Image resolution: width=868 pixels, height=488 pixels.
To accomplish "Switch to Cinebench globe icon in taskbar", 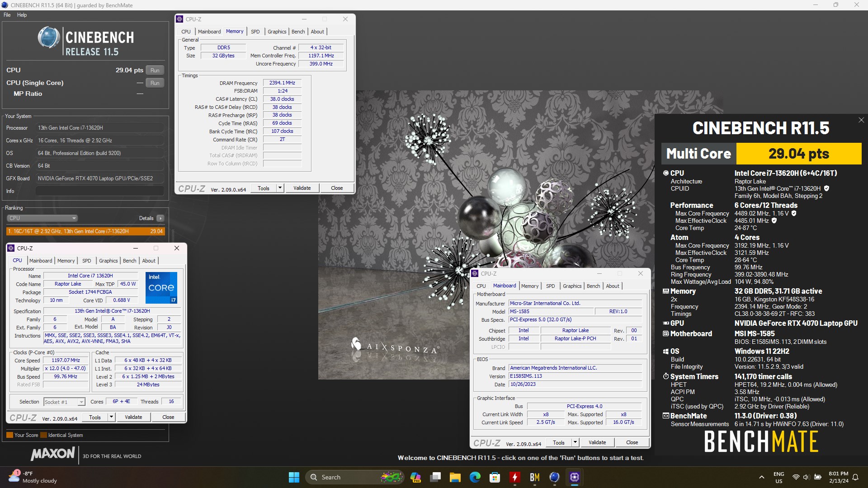I will [x=555, y=477].
